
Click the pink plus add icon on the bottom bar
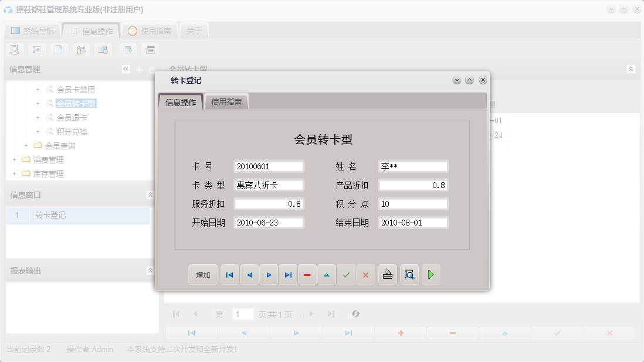pos(400,332)
